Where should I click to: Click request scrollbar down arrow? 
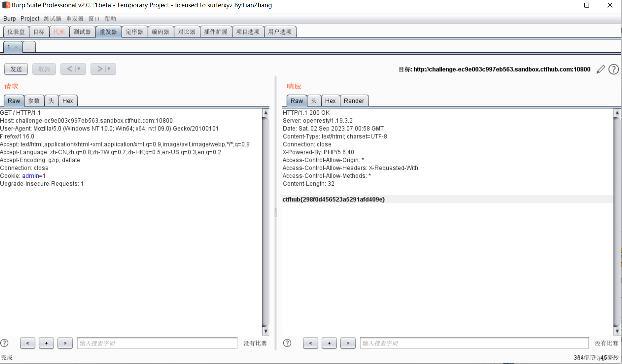point(266,331)
